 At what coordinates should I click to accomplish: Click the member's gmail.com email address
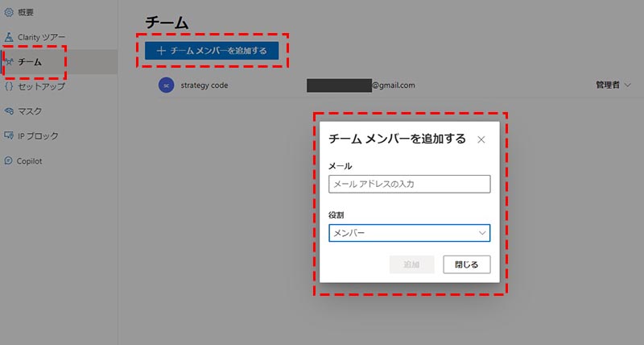coord(361,85)
